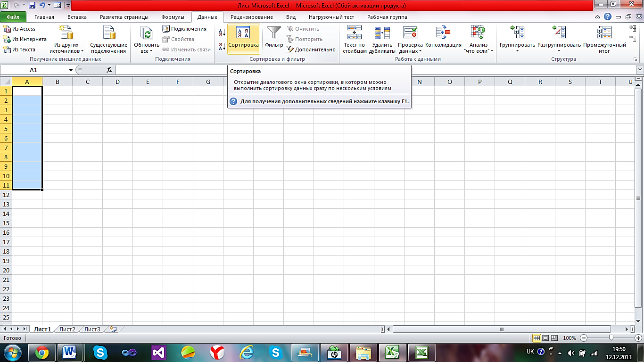Open Excel help question mark icon
The width and height of the screenshot is (644, 362).
point(608,16)
